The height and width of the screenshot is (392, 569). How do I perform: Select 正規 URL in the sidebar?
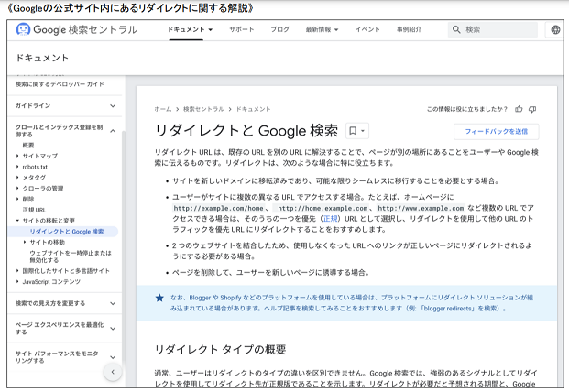tap(34, 210)
